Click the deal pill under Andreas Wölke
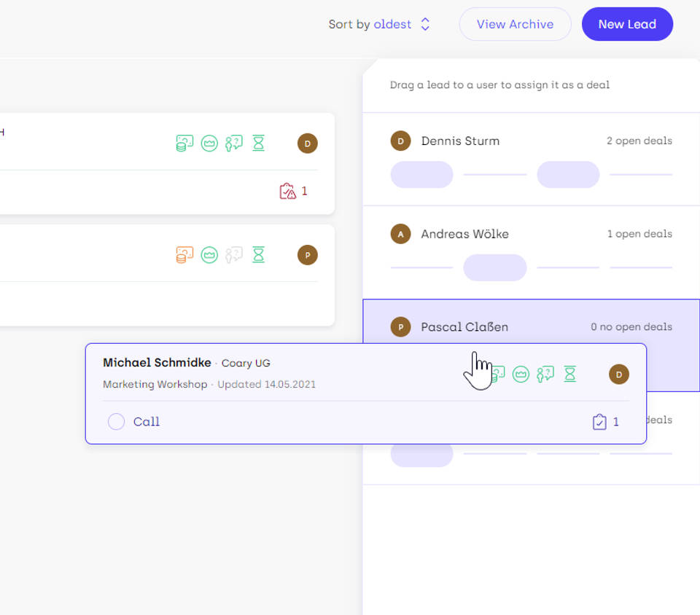700x615 pixels. click(x=495, y=267)
